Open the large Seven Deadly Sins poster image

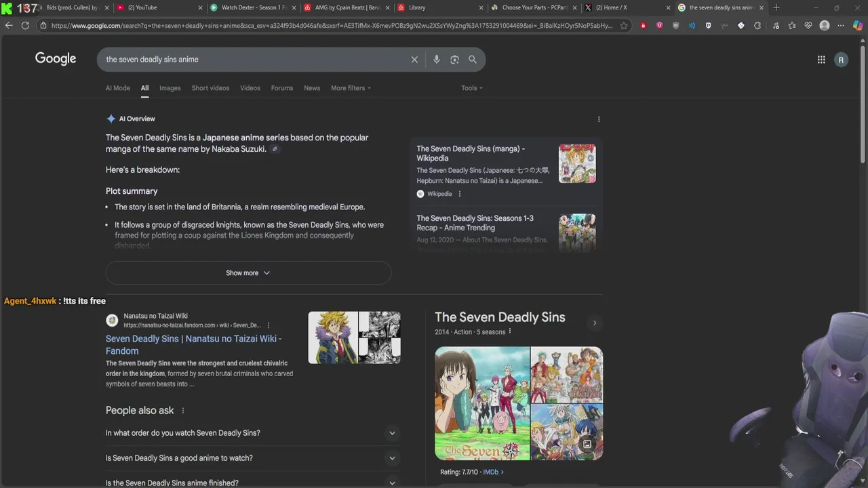tap(482, 403)
